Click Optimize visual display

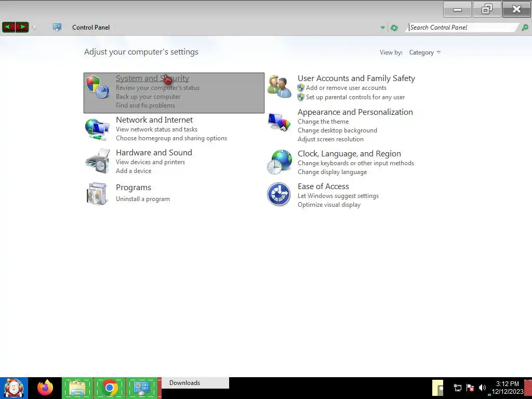pos(329,205)
